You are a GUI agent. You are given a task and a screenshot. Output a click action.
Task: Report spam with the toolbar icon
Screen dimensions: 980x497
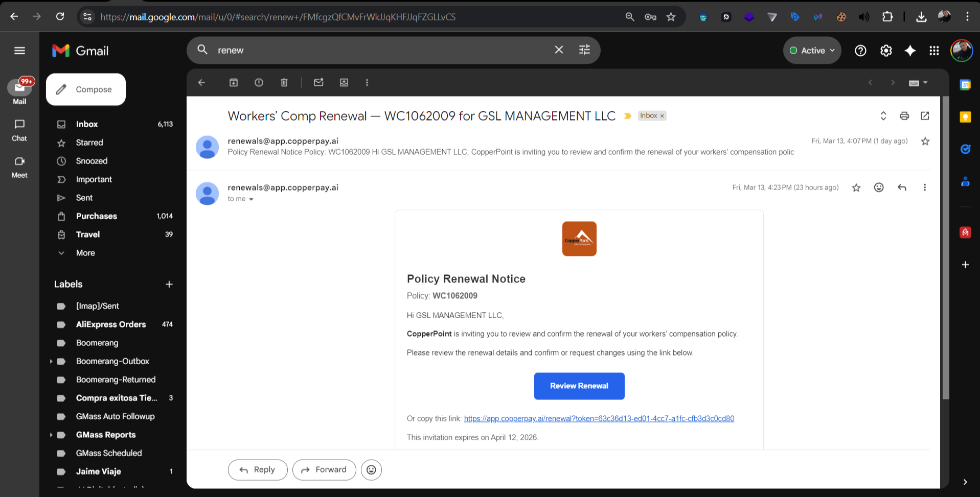[x=259, y=83]
